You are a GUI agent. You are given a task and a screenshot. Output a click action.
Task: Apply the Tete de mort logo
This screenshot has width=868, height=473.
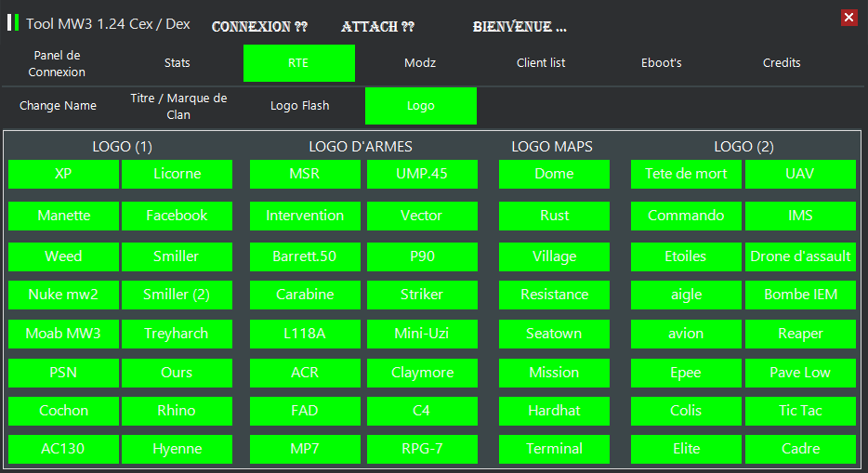pos(686,174)
